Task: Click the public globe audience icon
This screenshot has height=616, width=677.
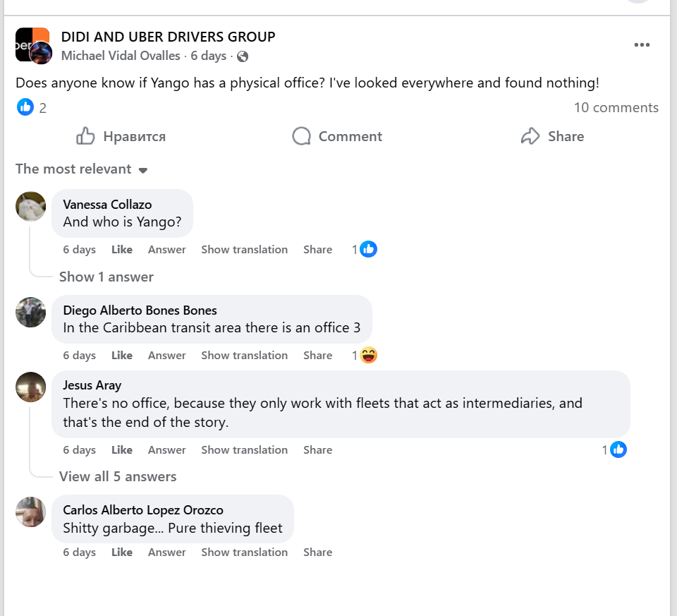Action: pyautogui.click(x=243, y=56)
